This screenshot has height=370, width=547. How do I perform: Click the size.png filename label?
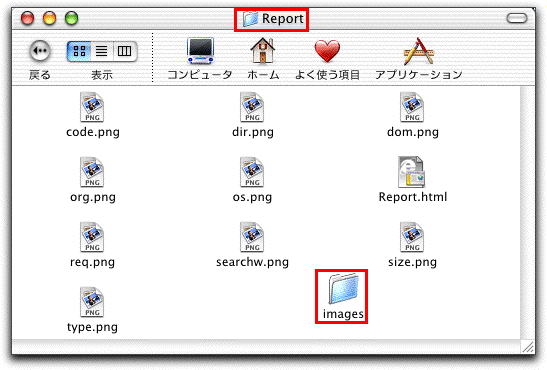tap(412, 262)
